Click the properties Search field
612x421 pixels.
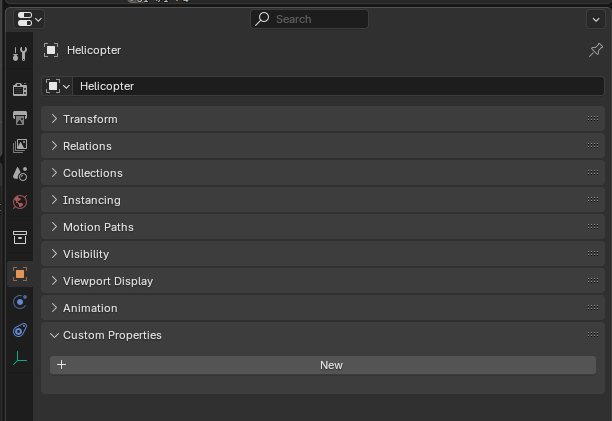309,19
